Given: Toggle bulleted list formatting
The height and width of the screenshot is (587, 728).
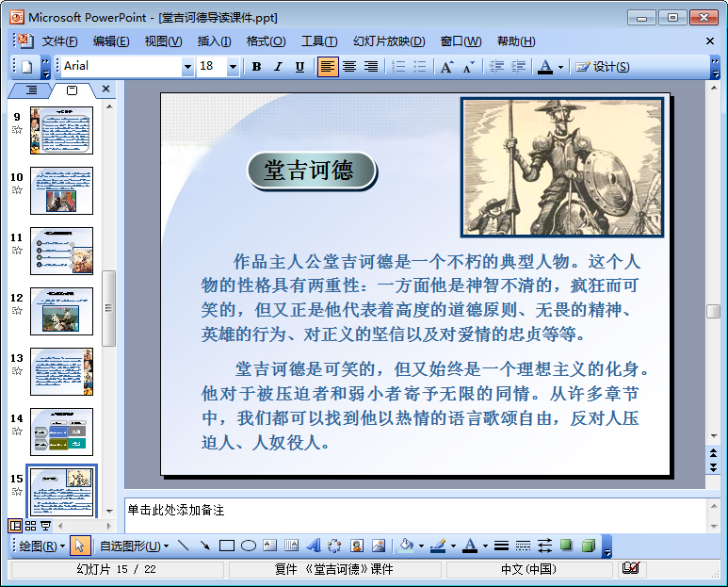Looking at the screenshot, I should [x=420, y=67].
